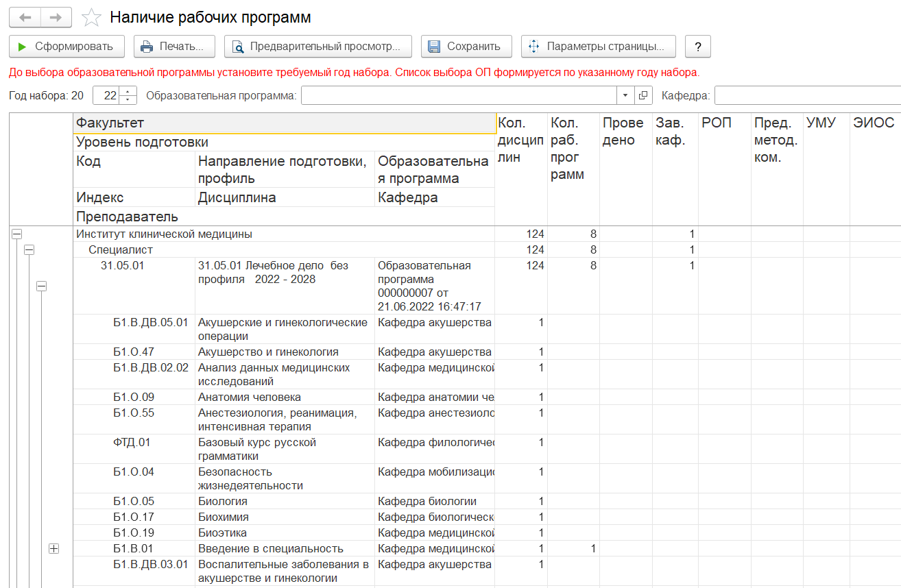Select the index Б1.В.01 cell
Screen dimensions: 901x588
tap(134, 548)
